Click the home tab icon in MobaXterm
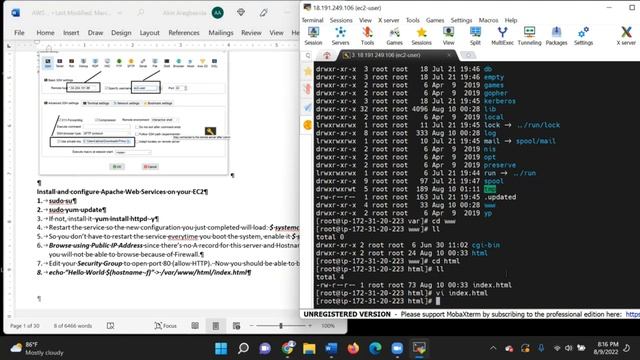 tap(327, 55)
